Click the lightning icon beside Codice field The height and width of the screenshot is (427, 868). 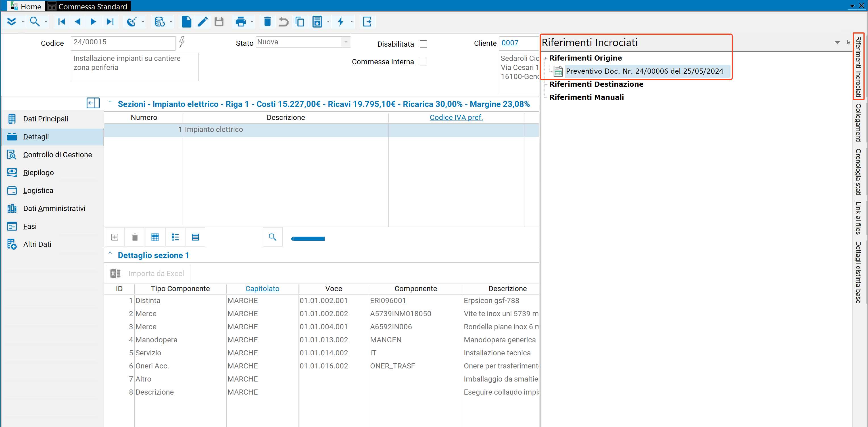coord(182,42)
